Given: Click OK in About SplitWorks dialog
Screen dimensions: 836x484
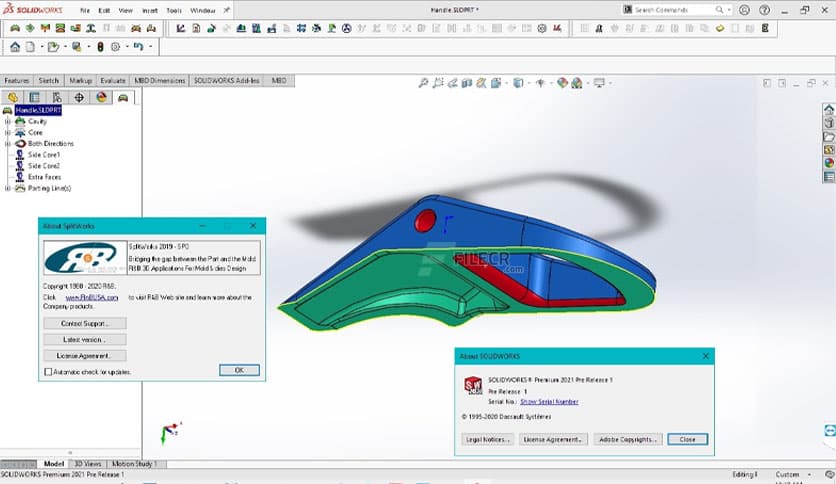Looking at the screenshot, I should pyautogui.click(x=239, y=370).
